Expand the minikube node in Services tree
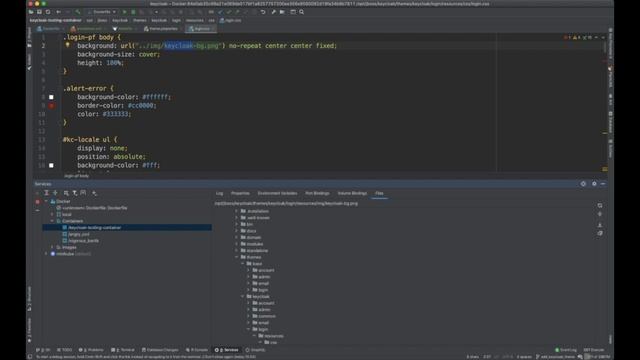The width and height of the screenshot is (640, 360). 46,254
